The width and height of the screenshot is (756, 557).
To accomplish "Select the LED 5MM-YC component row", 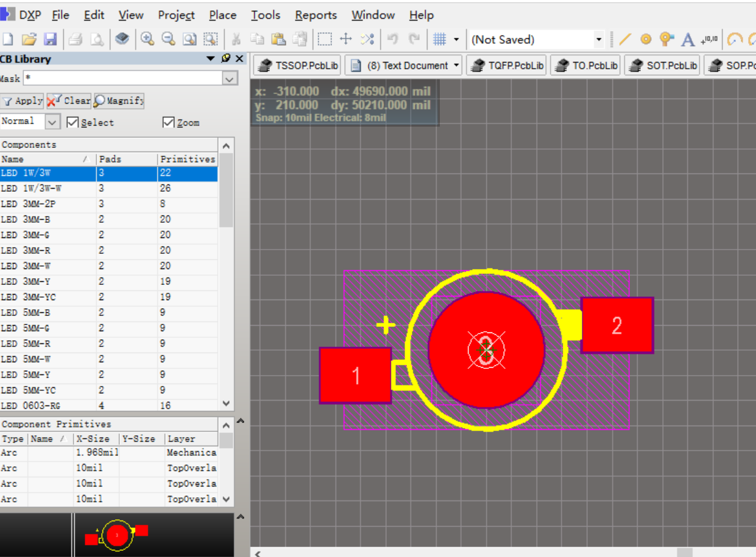I will click(109, 390).
